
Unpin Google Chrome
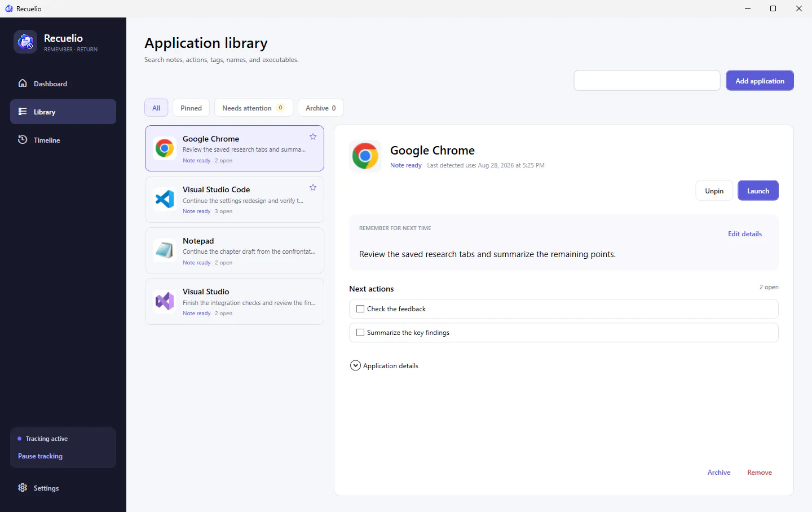[714, 191]
